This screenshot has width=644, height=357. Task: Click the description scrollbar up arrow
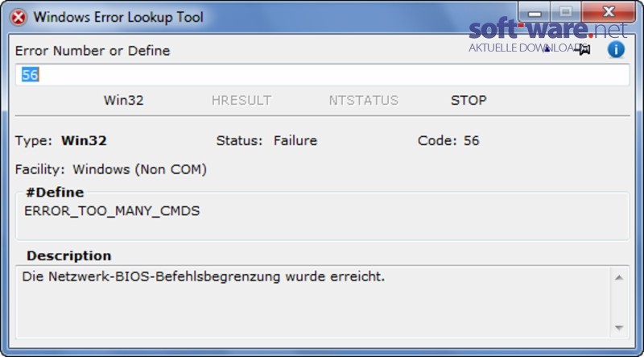pos(619,277)
